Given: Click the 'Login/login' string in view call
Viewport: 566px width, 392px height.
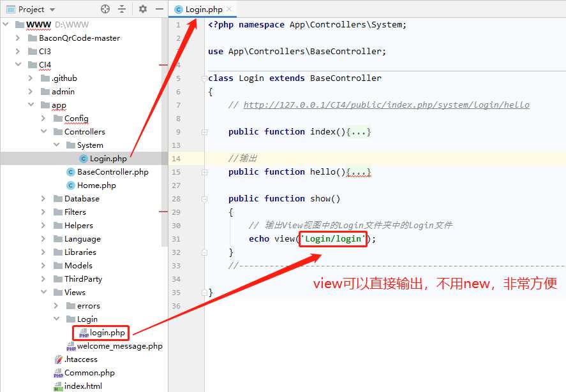Looking at the screenshot, I should coord(333,239).
